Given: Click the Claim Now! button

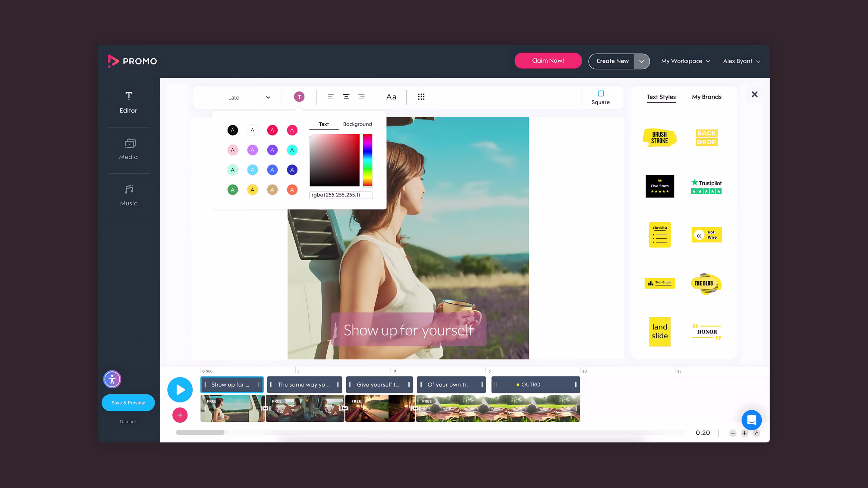Looking at the screenshot, I should (548, 61).
